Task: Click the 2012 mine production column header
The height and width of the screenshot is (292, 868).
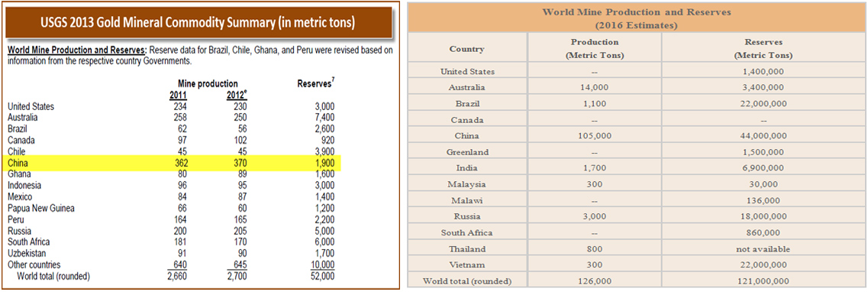Action: (x=237, y=95)
